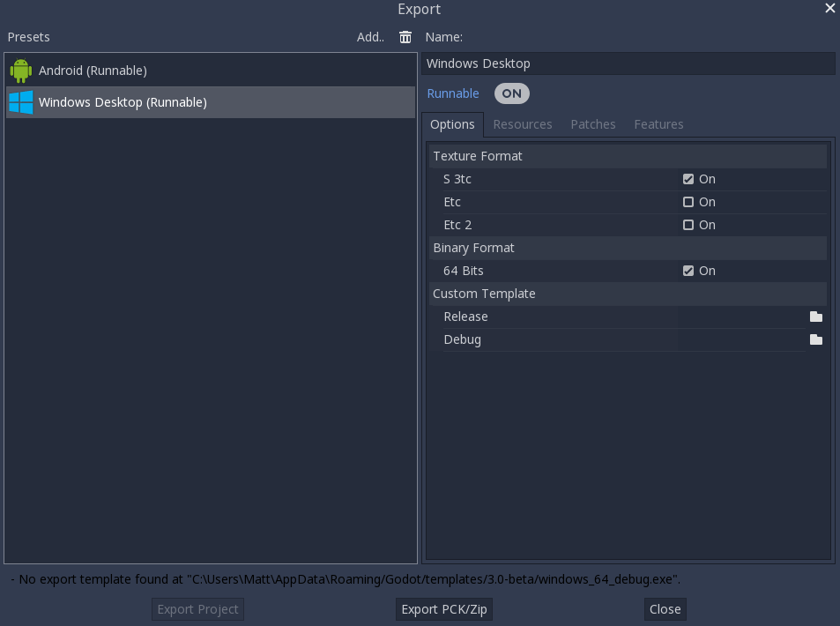Click the Export PCK/Zip button
The height and width of the screenshot is (626, 840).
coord(444,609)
